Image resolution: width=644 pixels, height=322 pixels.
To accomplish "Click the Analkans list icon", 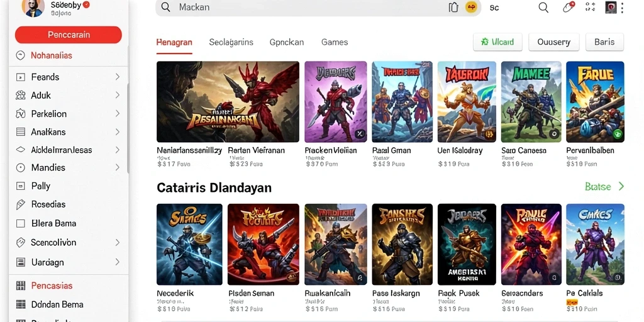I will point(20,132).
